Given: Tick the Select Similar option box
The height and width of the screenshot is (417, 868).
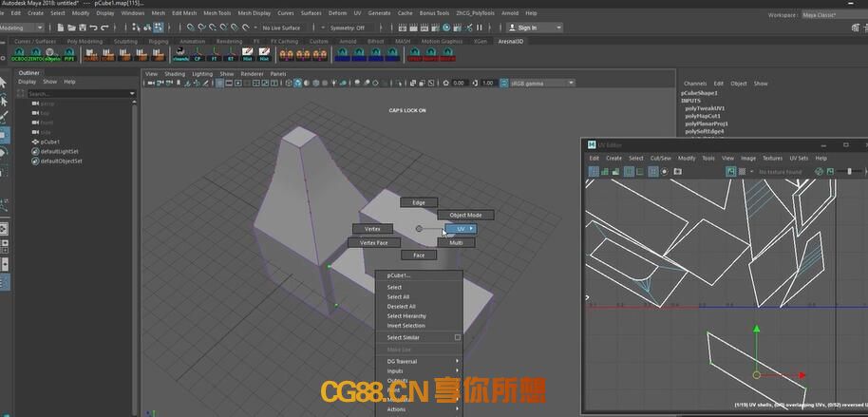Looking at the screenshot, I should [x=458, y=337].
